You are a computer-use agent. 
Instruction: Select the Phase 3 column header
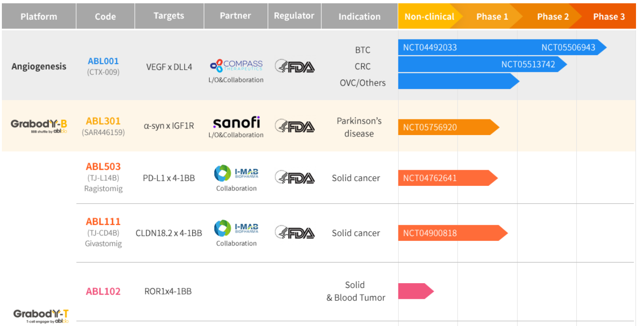[x=609, y=16]
